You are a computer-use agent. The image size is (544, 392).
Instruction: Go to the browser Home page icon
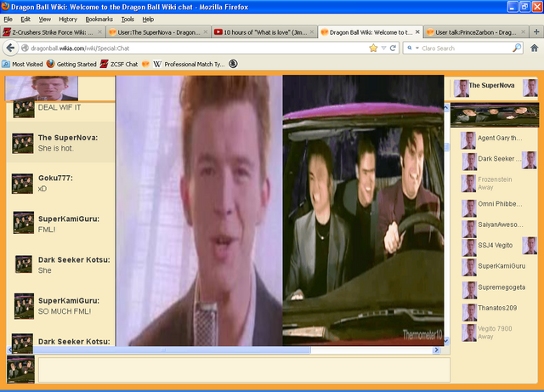coord(535,48)
